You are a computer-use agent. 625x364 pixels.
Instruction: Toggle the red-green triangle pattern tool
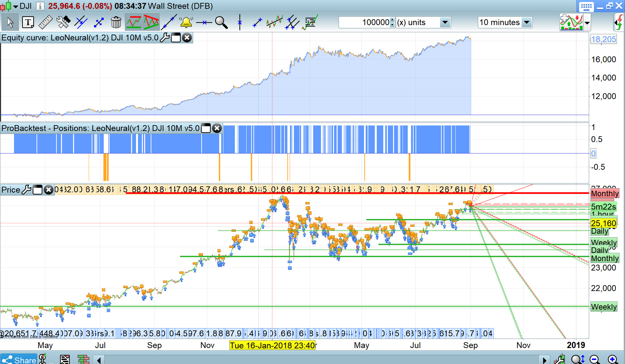coord(151,22)
